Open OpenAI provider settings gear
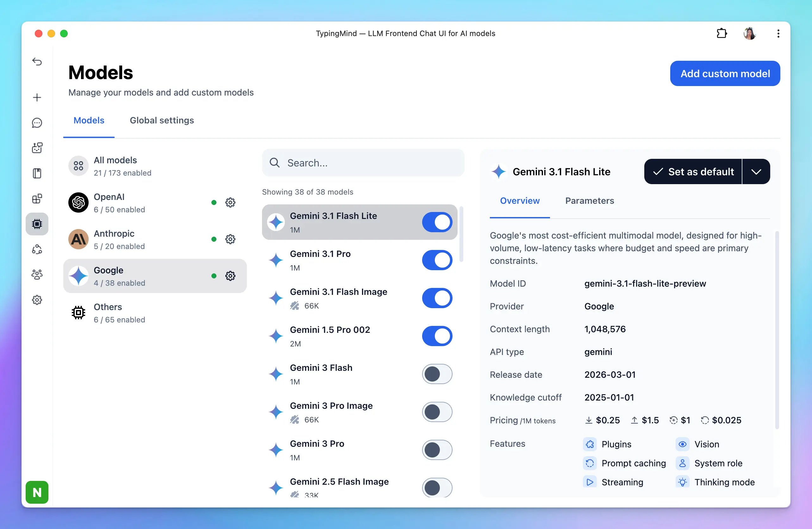The height and width of the screenshot is (529, 812). [230, 202]
